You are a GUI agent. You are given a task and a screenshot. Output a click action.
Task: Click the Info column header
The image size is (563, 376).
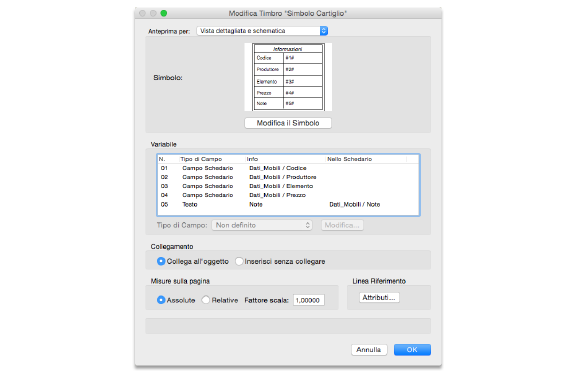click(285, 159)
